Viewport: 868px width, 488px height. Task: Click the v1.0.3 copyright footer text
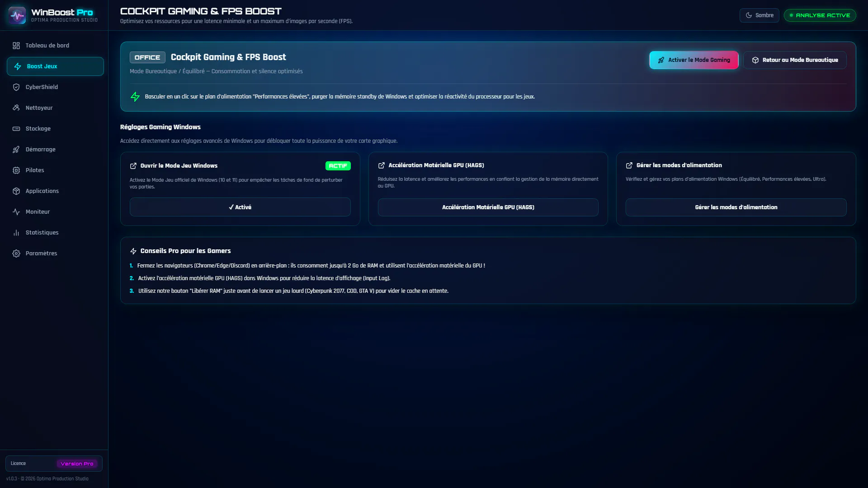(x=47, y=479)
